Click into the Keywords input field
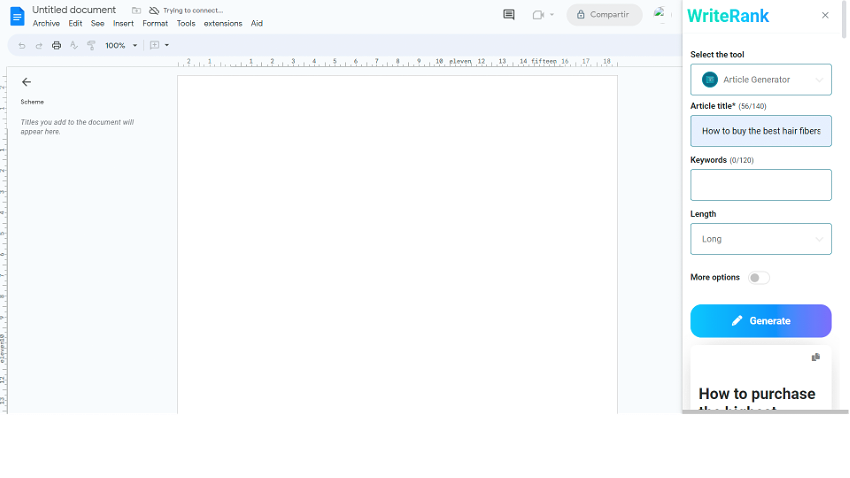 tap(761, 185)
